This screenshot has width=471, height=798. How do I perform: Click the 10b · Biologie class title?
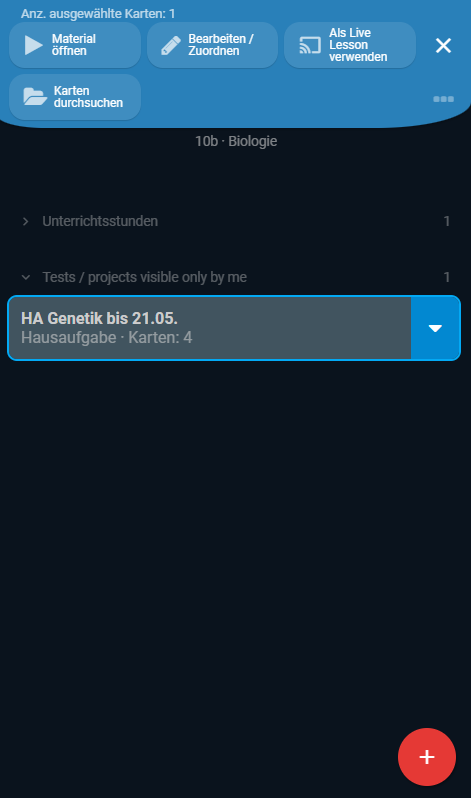point(236,141)
